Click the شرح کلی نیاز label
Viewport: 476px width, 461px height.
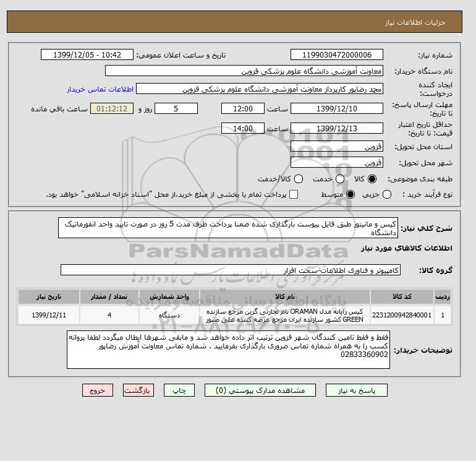point(427,228)
